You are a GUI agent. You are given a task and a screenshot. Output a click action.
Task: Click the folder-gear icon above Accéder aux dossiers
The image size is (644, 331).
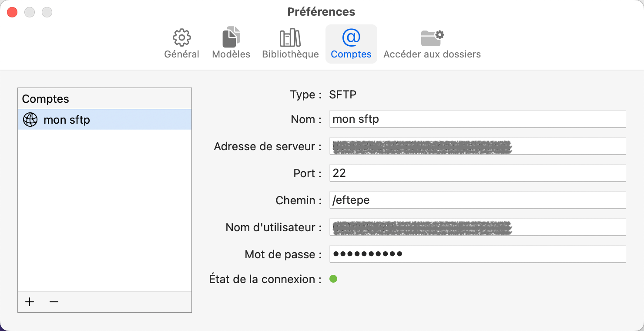[x=432, y=37]
